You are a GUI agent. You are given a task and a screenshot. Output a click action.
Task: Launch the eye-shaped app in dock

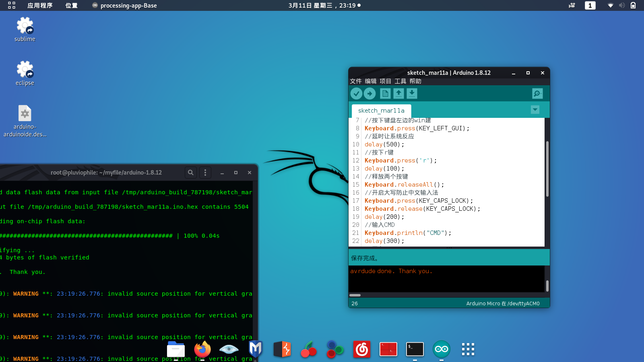pos(229,349)
